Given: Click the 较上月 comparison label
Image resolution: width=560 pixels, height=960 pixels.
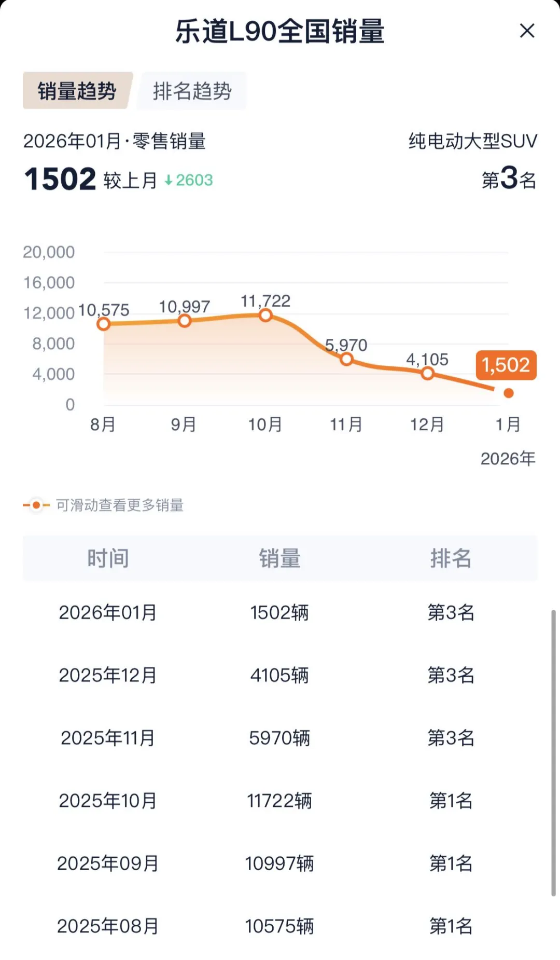Looking at the screenshot, I should click(x=130, y=180).
